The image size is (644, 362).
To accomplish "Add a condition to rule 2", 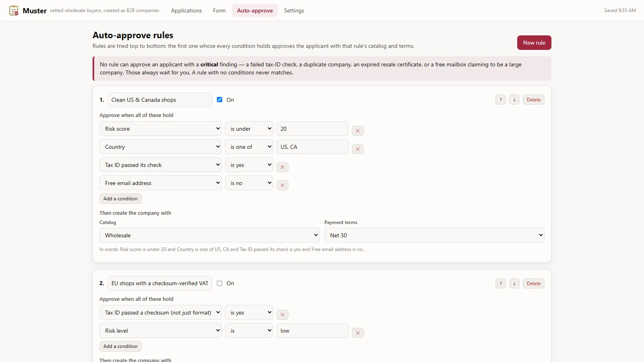I will 120,346.
